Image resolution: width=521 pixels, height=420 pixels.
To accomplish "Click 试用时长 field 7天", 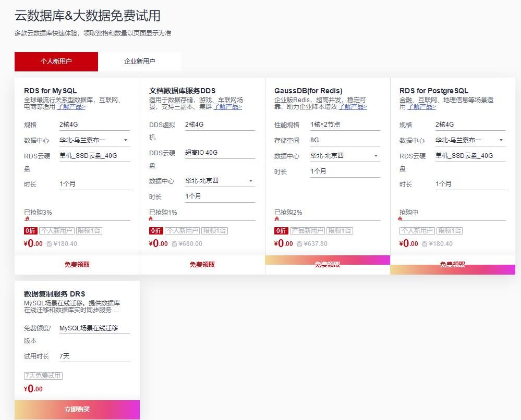I will pyautogui.click(x=94, y=356).
